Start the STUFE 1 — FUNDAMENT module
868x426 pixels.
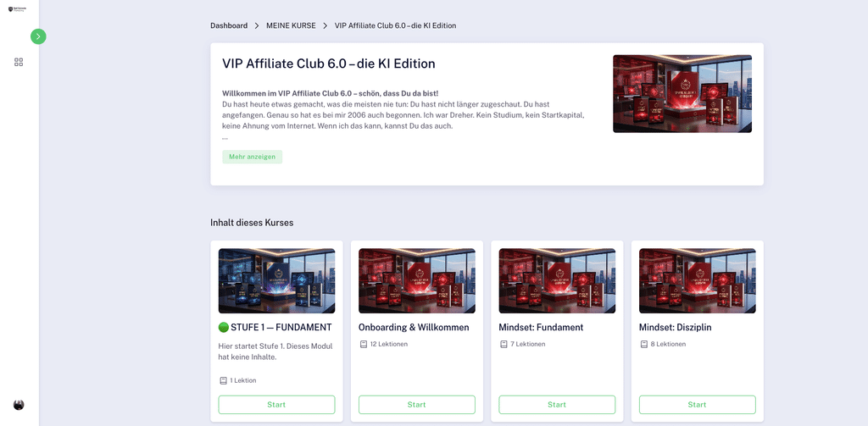tap(277, 405)
